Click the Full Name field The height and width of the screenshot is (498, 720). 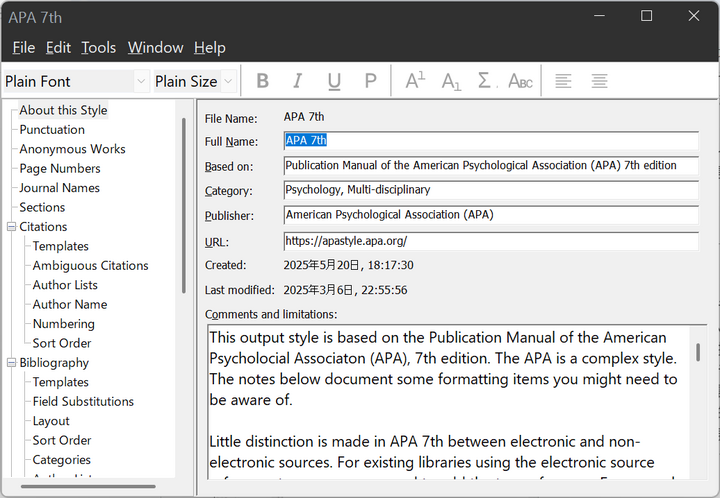pos(491,141)
